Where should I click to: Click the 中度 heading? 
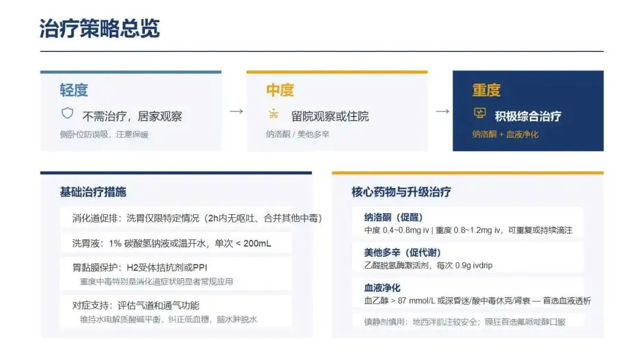coord(280,90)
